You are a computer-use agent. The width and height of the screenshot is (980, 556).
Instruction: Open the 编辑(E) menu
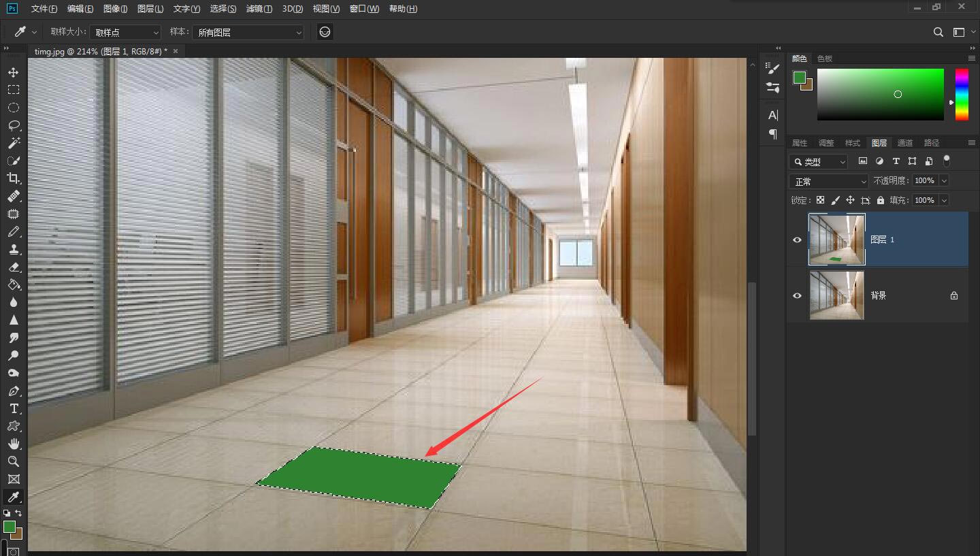point(80,9)
